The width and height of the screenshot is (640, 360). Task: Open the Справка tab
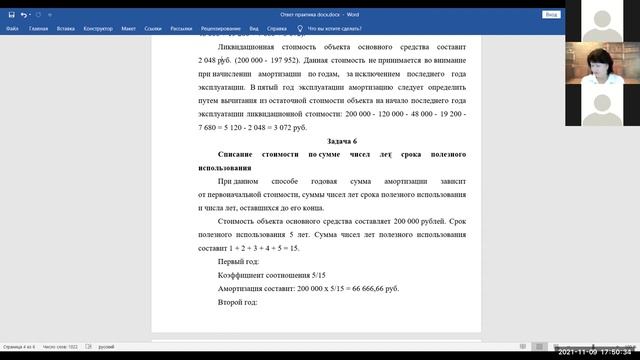pos(277,29)
